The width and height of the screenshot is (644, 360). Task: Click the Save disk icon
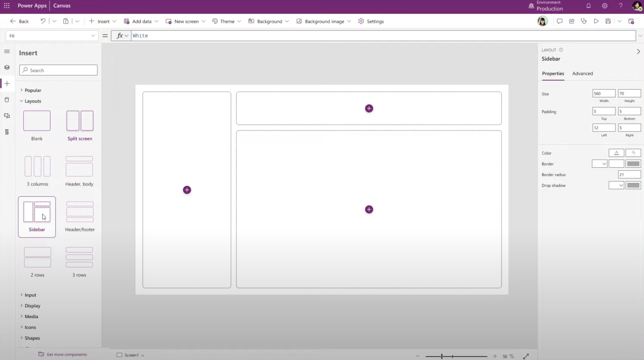coord(608,21)
